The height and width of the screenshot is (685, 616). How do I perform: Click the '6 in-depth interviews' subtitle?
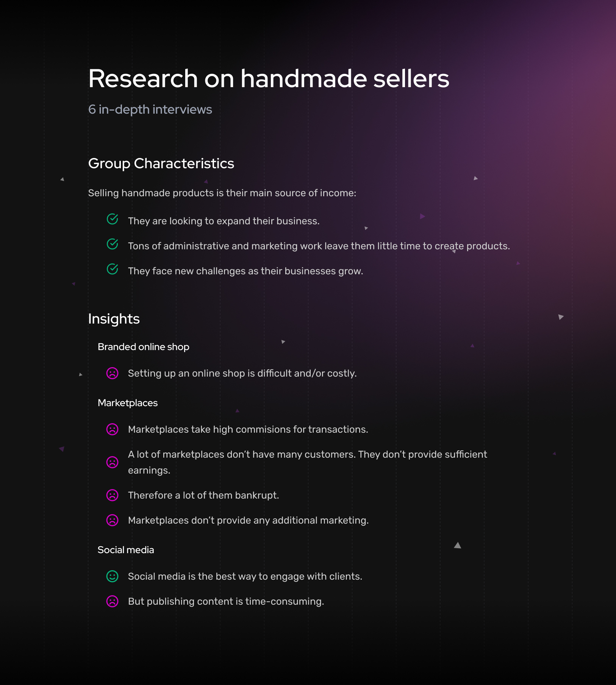(150, 109)
